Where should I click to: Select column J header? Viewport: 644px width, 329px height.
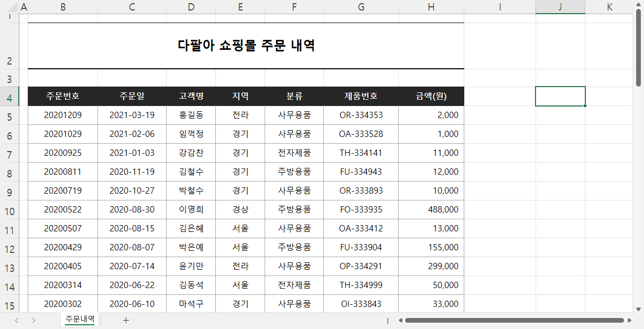coord(560,7)
